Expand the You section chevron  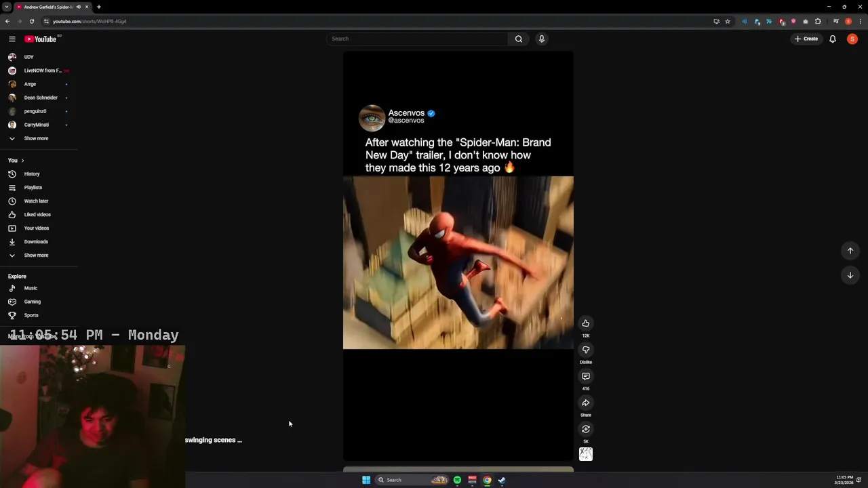pos(22,161)
